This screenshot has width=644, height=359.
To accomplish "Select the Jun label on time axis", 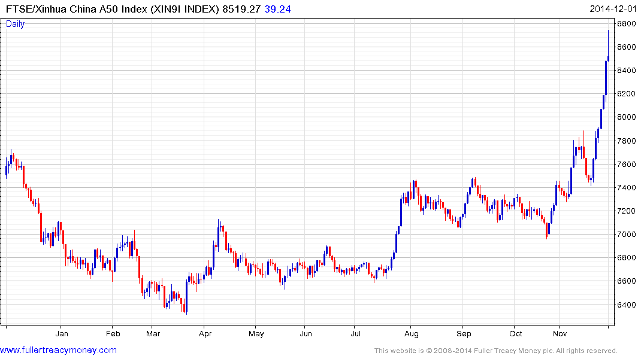I will (306, 333).
